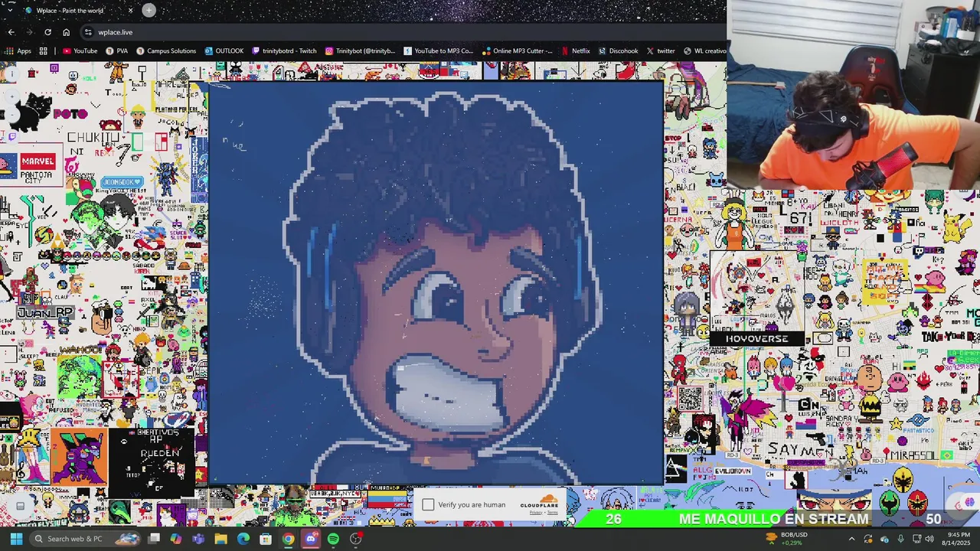Open Task View on the taskbar
The height and width of the screenshot is (551, 980).
click(x=154, y=539)
